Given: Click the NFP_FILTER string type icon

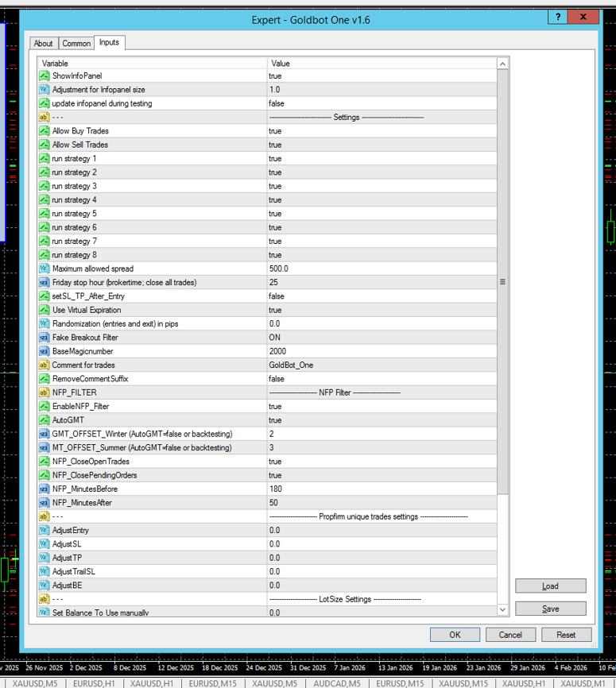Looking at the screenshot, I should (x=44, y=392).
